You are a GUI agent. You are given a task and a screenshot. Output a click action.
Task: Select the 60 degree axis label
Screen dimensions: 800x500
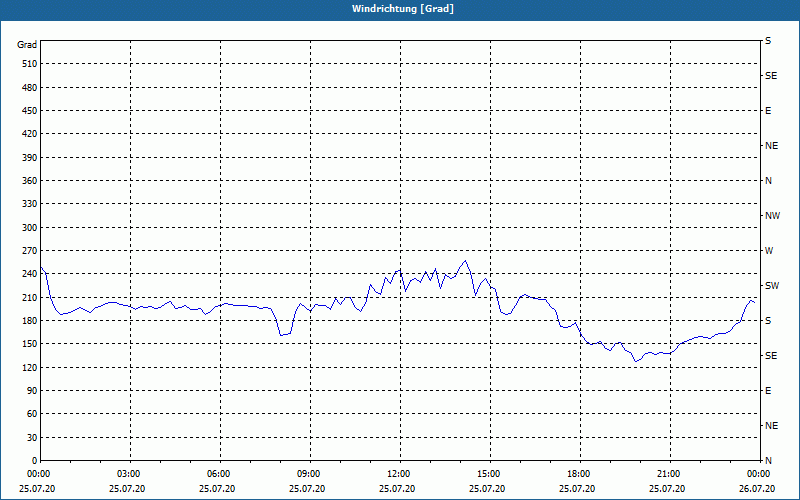(32, 413)
